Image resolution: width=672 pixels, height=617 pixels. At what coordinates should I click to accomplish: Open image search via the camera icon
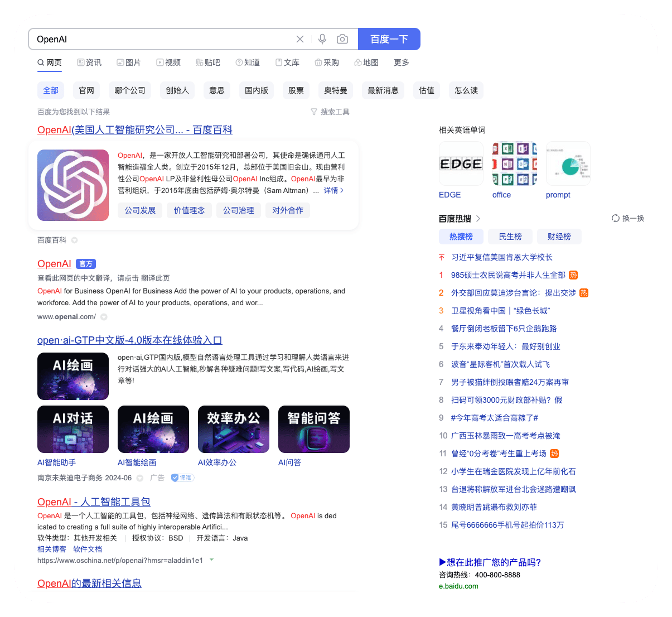[x=342, y=39]
